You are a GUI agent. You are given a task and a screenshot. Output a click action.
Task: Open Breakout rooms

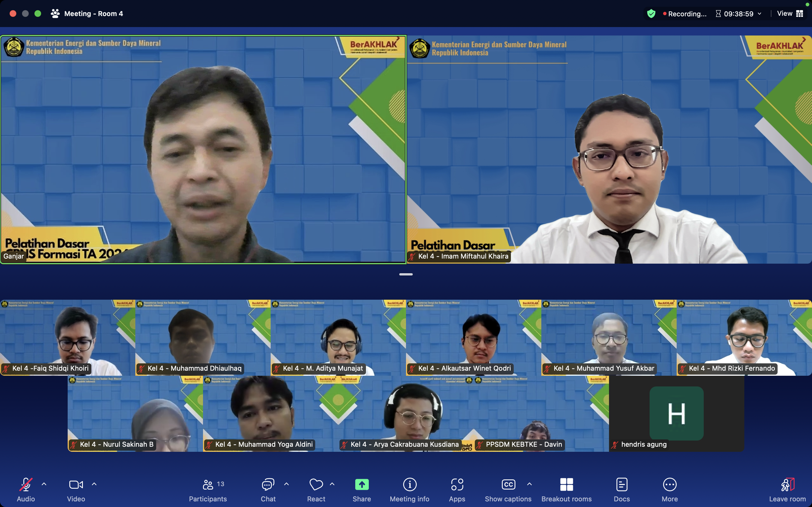coord(566,484)
